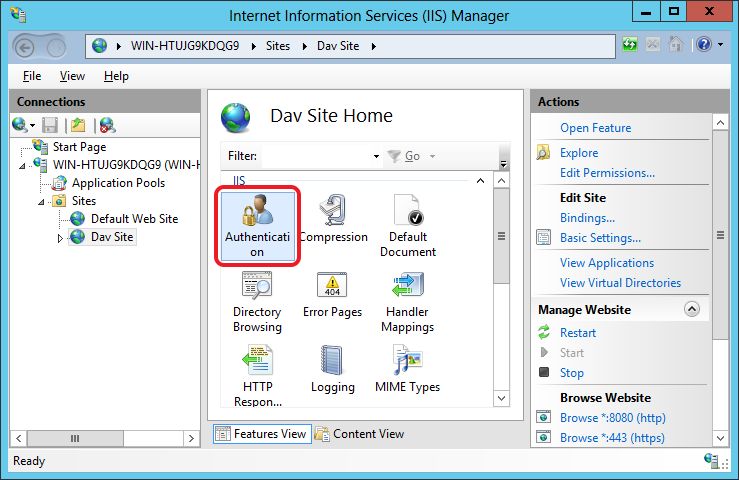Open the MIME Types feature
Screen dimensions: 739x480
click(408, 369)
